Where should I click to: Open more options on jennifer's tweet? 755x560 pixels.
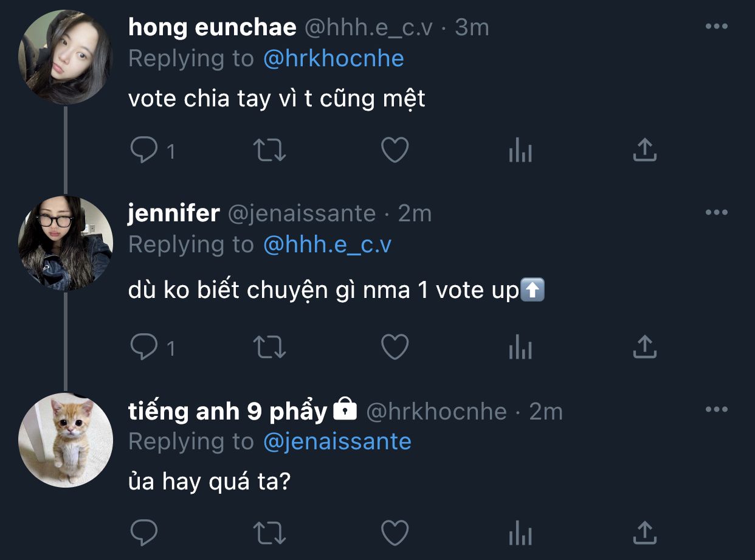716,213
